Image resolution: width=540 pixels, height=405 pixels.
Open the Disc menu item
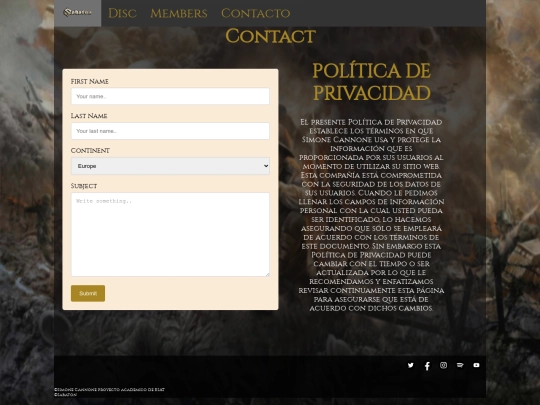pos(122,13)
